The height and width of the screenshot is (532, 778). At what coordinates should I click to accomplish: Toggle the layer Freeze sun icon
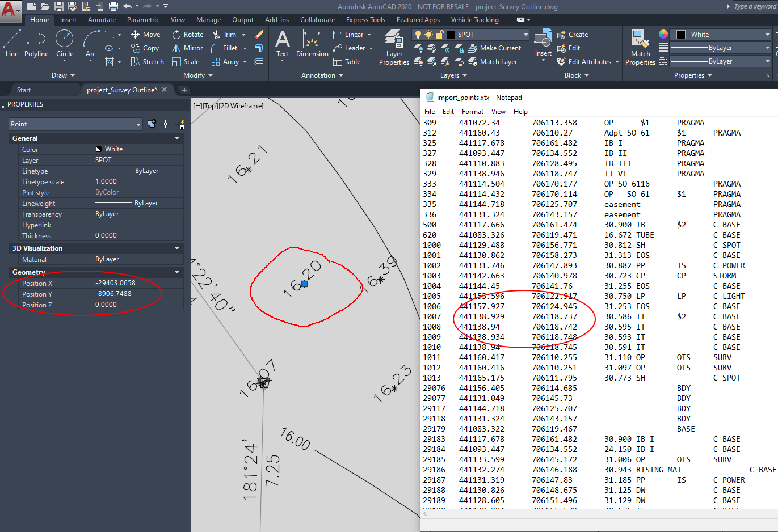pyautogui.click(x=430, y=35)
